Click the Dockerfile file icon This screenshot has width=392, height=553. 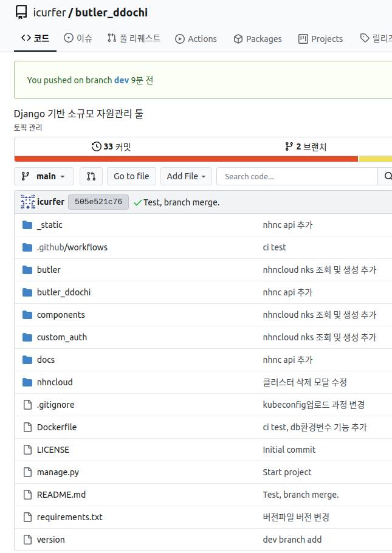(27, 427)
